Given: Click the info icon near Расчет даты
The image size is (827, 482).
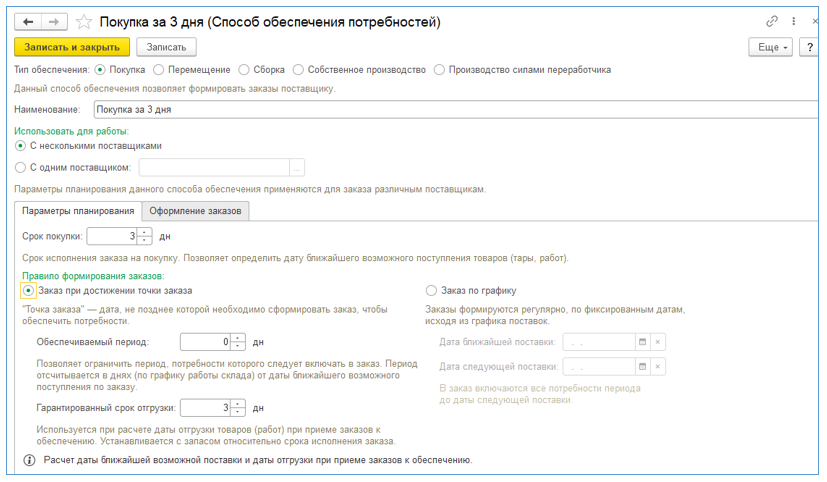Looking at the screenshot, I should click(29, 460).
